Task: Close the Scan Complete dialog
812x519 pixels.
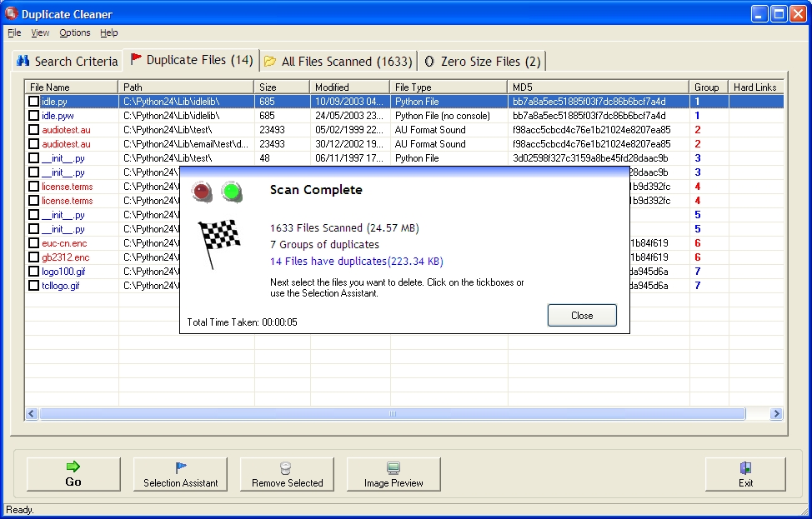Action: 582,315
